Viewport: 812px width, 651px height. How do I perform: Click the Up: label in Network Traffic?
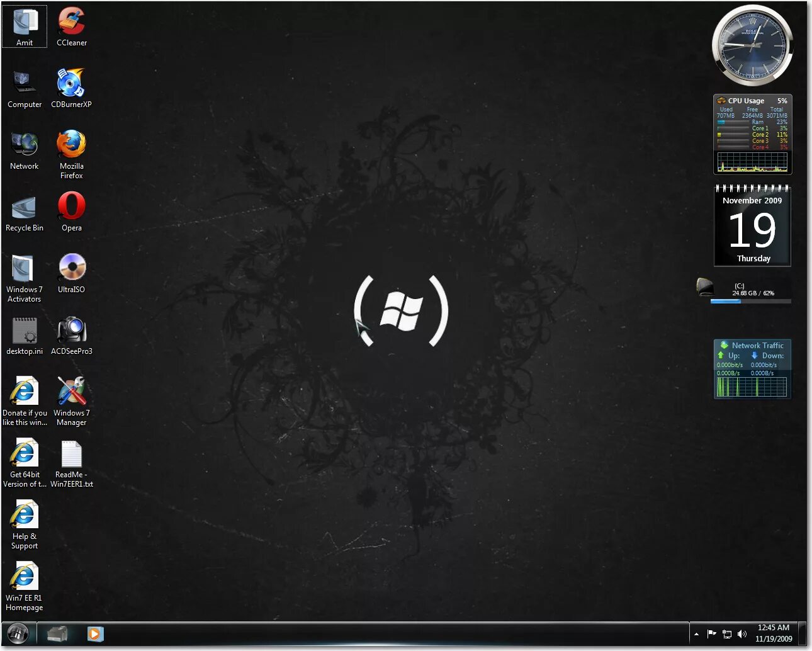(x=734, y=356)
